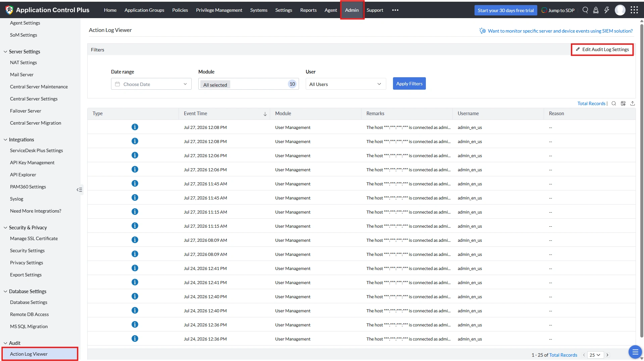Click info icon for Jul 27, 2026 08:09 AM first row
This screenshot has height=361, width=644.
click(135, 240)
